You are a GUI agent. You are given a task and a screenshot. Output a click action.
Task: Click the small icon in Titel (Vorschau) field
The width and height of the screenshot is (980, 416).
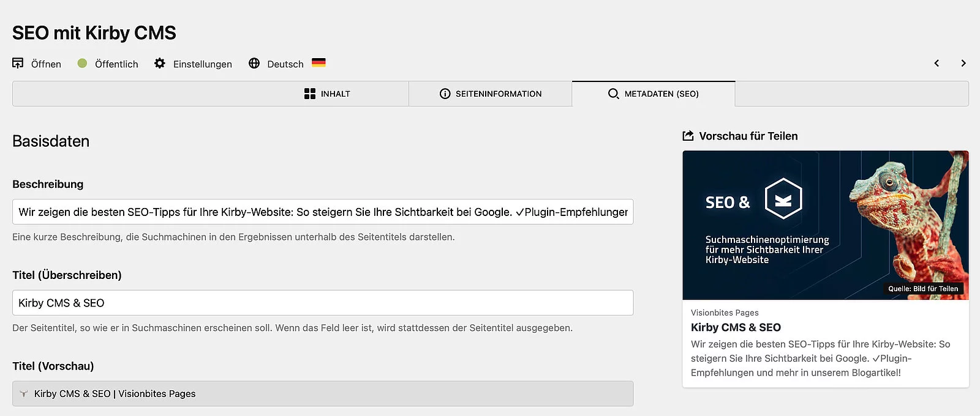coord(24,394)
